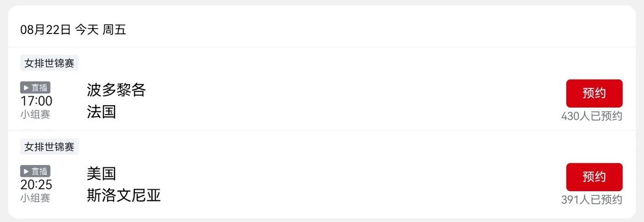Select team name 美国
Viewport: 644px width, 222px height.
click(101, 174)
